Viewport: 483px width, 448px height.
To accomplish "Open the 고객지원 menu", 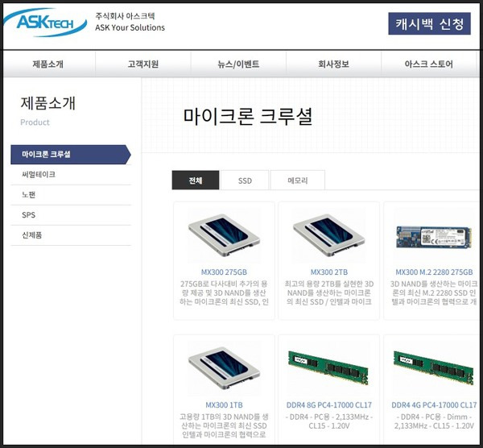I will 143,64.
